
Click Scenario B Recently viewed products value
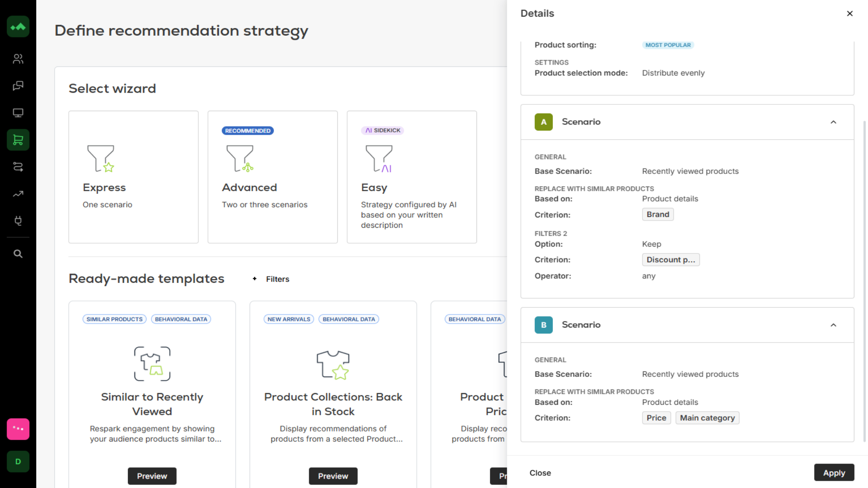click(690, 374)
